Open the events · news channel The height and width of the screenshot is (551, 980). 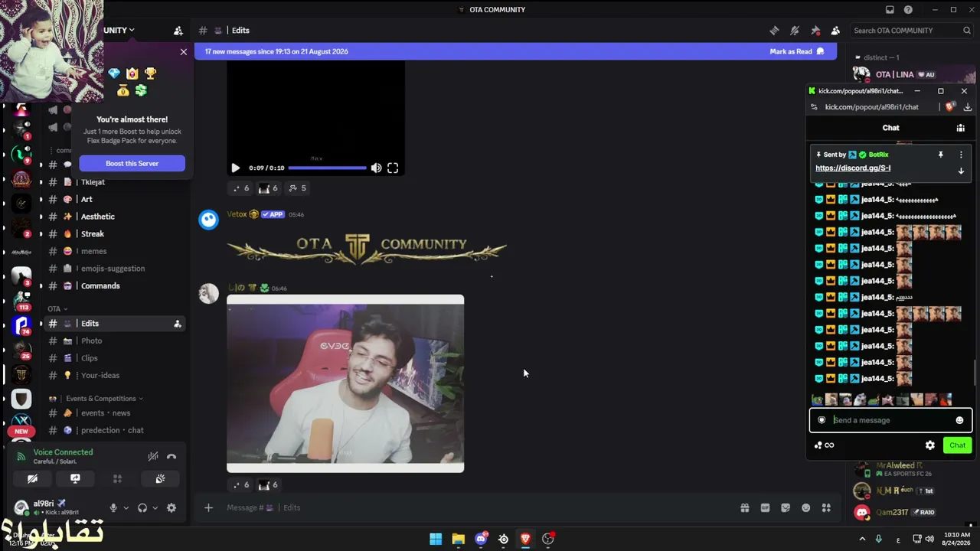click(106, 413)
